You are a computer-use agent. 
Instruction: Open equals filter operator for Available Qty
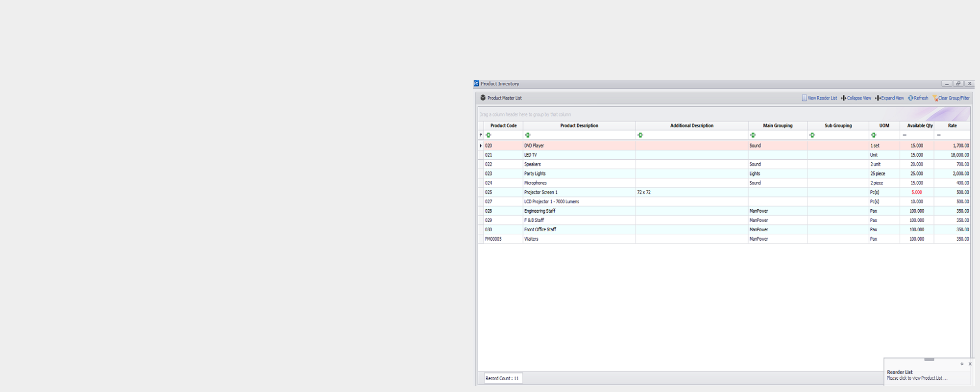pos(905,135)
